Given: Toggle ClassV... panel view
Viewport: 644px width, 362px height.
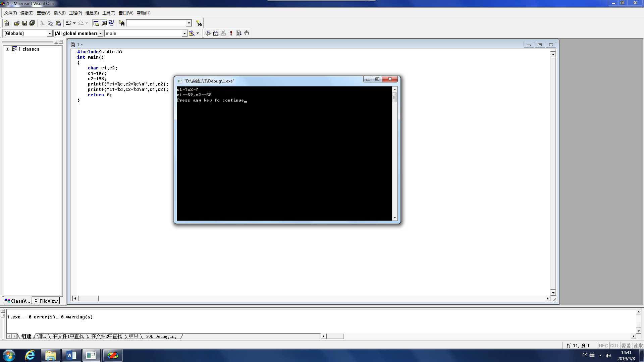Looking at the screenshot, I should point(18,301).
